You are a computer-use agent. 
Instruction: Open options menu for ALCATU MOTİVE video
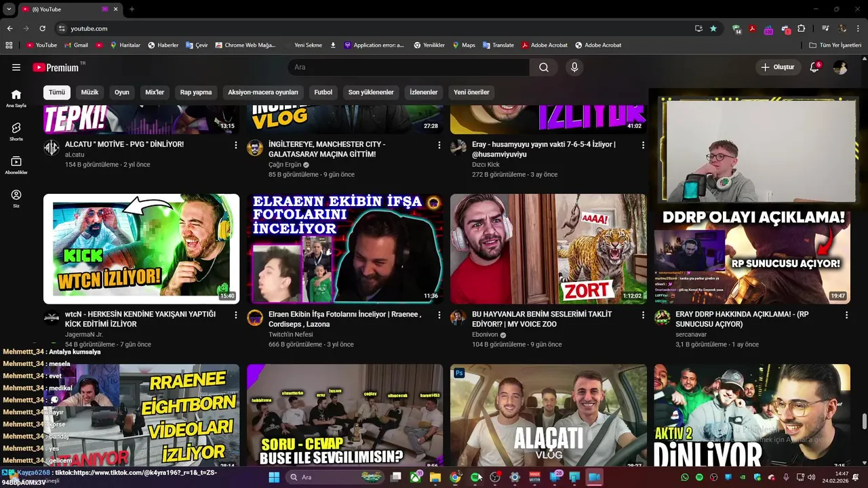[x=236, y=145]
